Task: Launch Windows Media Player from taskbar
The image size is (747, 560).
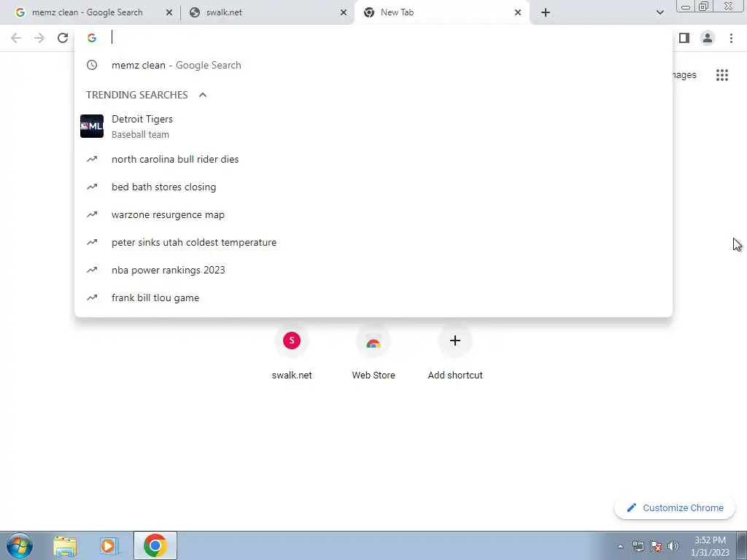Action: pyautogui.click(x=108, y=545)
